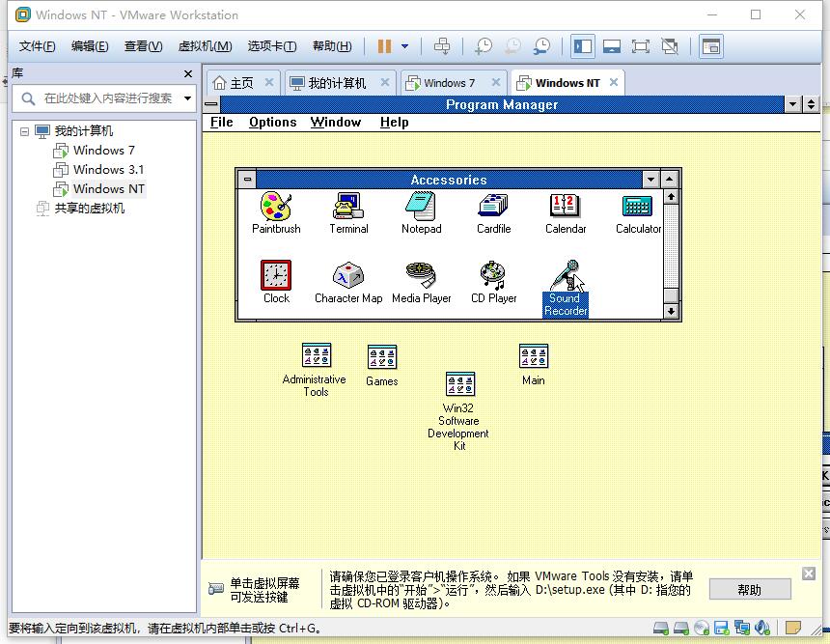Open the 文件(F) menu

(37, 46)
